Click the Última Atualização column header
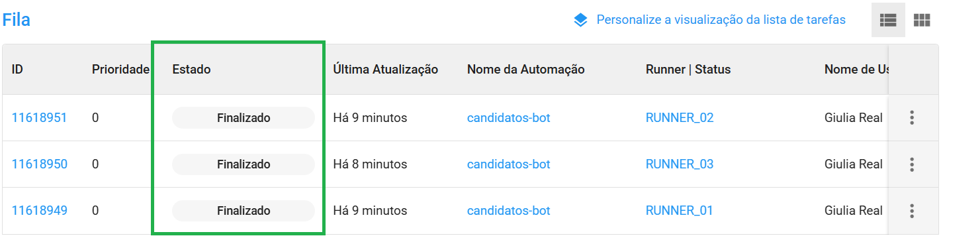 pyautogui.click(x=386, y=70)
